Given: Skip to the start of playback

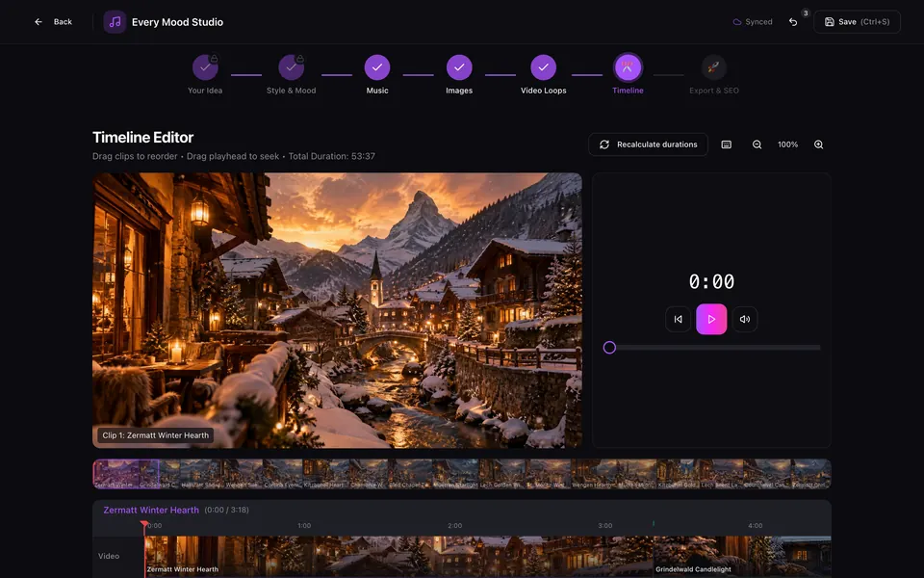Looking at the screenshot, I should (x=679, y=319).
